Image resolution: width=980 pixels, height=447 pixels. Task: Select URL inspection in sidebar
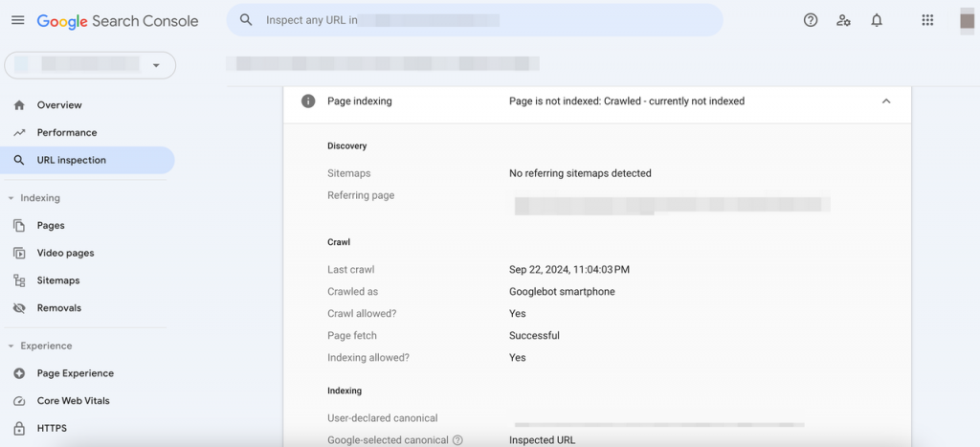[x=89, y=160]
